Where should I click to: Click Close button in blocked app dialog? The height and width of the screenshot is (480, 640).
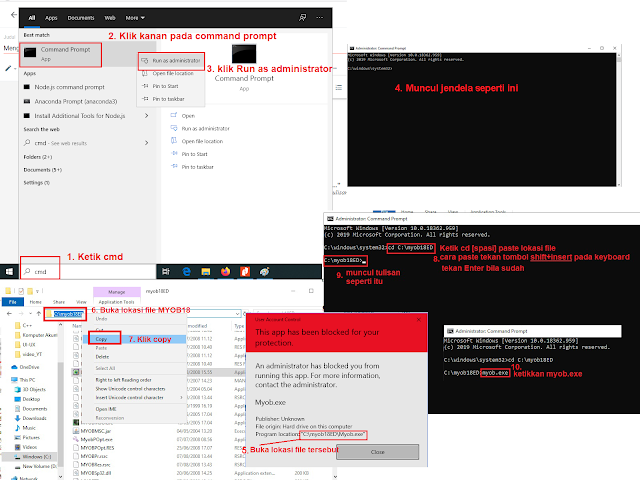[378, 452]
